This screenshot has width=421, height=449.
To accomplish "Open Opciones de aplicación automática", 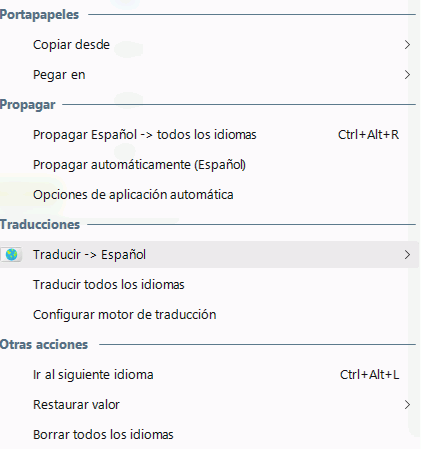I will click(x=209, y=195).
